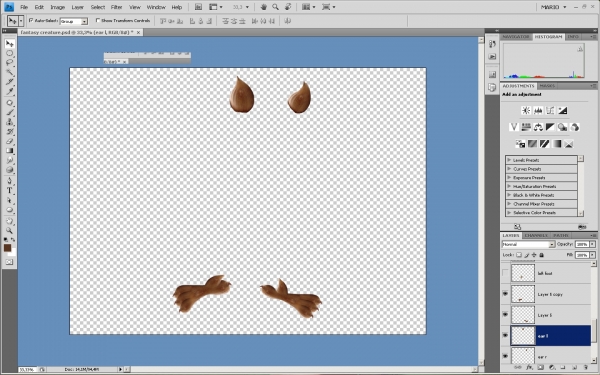The image size is (600, 375).
Task: Create a new layer
Action: click(575, 367)
